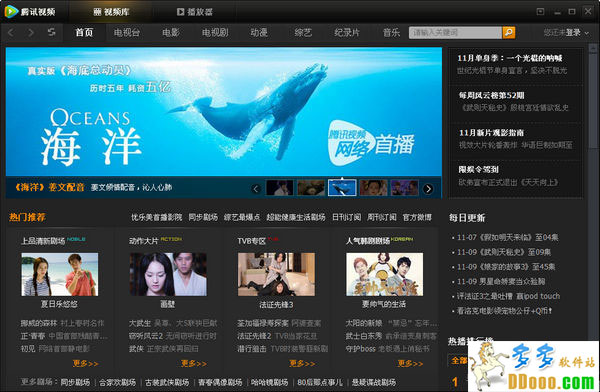The width and height of the screenshot is (600, 392).
Task: Click the Tencent Video logo icon
Action: coord(11,11)
